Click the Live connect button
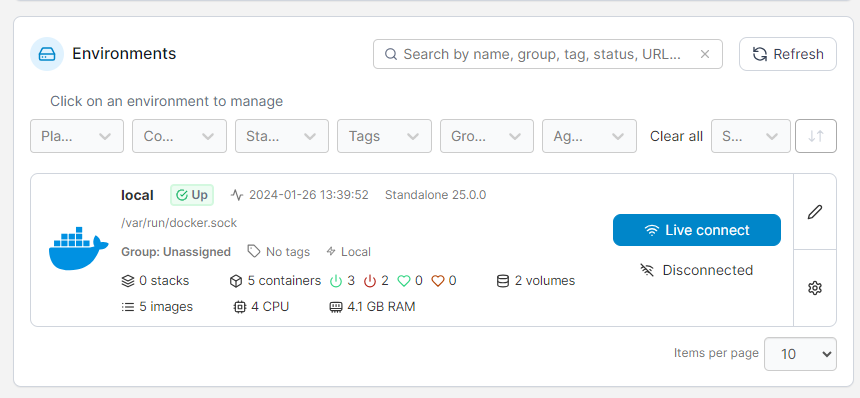The height and width of the screenshot is (398, 860). 697,230
